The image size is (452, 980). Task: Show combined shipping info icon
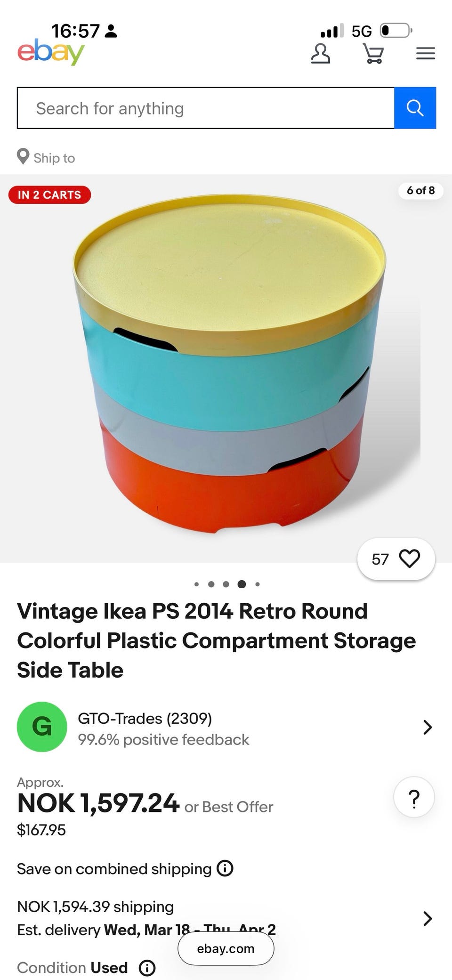pos(225,868)
